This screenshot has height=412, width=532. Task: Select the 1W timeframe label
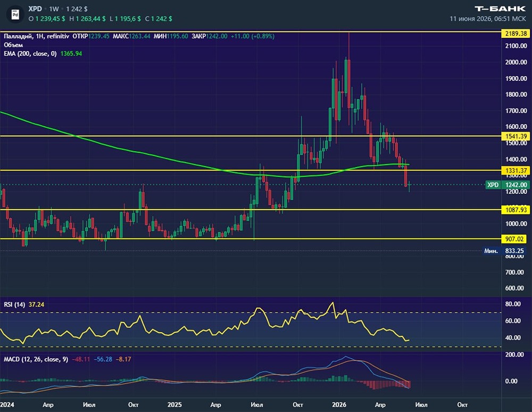[54, 9]
